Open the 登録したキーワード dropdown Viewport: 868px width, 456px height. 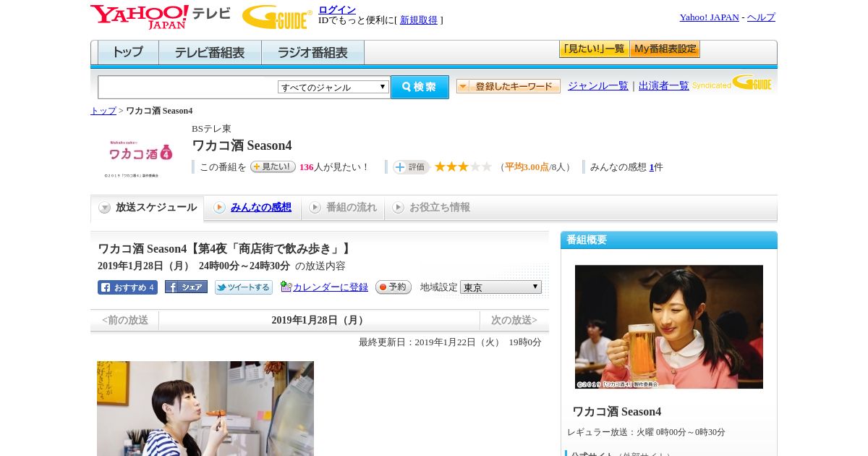pyautogui.click(x=509, y=86)
